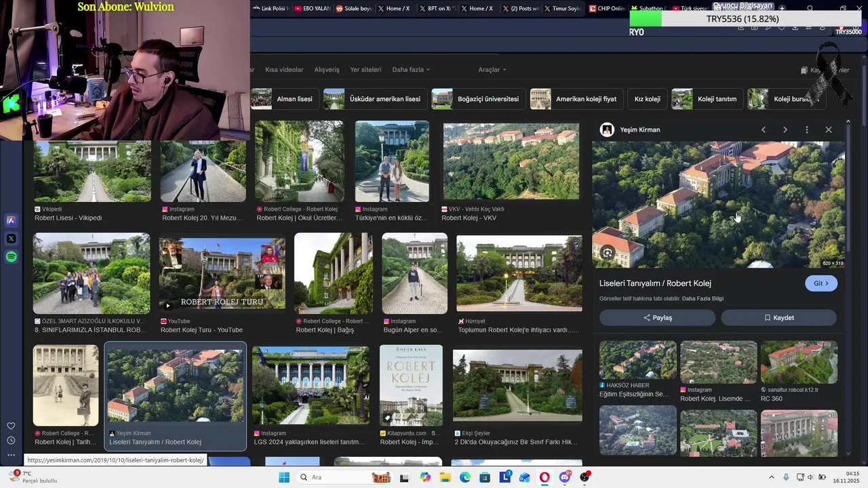The width and height of the screenshot is (868, 488).
Task: Filter by Amerikan koleji fiyat chip
Action: 576,99
